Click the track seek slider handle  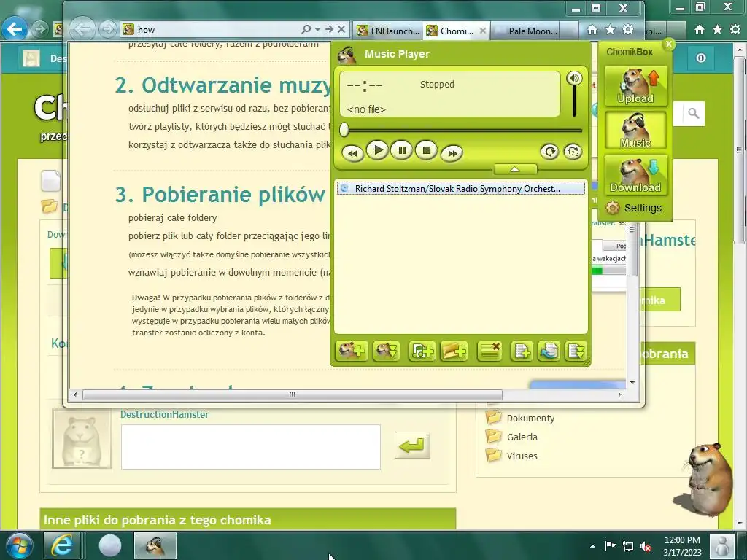(344, 130)
